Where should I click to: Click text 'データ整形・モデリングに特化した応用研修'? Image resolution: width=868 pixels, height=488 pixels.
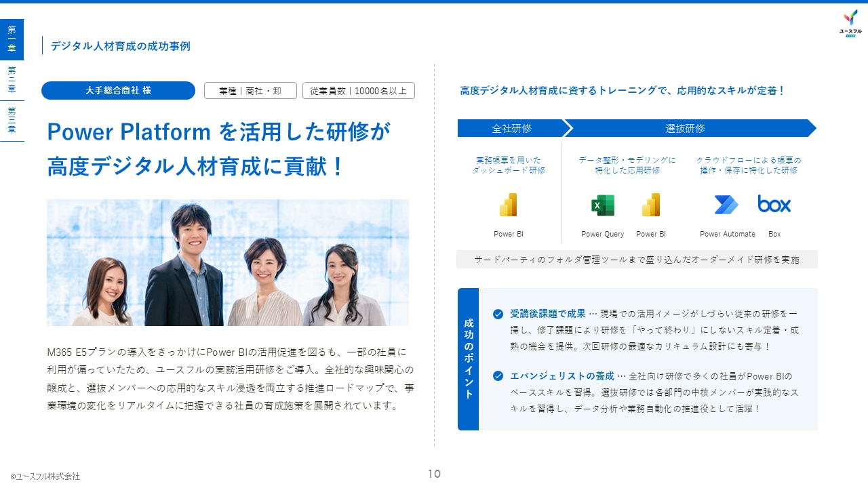click(627, 165)
